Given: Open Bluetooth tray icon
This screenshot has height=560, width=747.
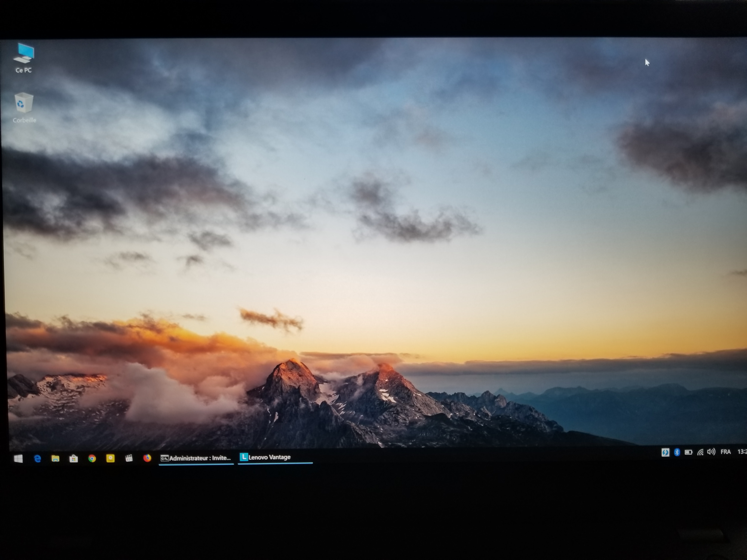Looking at the screenshot, I should (677, 452).
